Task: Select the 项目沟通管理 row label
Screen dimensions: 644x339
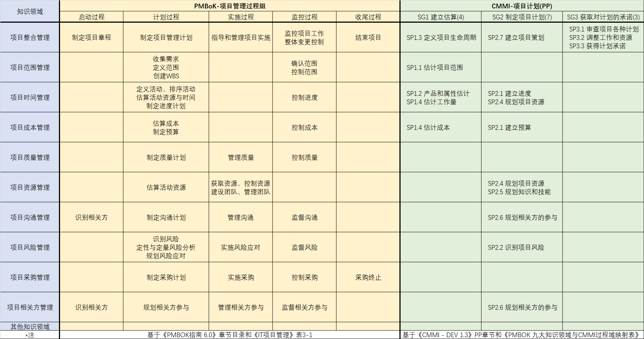Action: [x=30, y=217]
